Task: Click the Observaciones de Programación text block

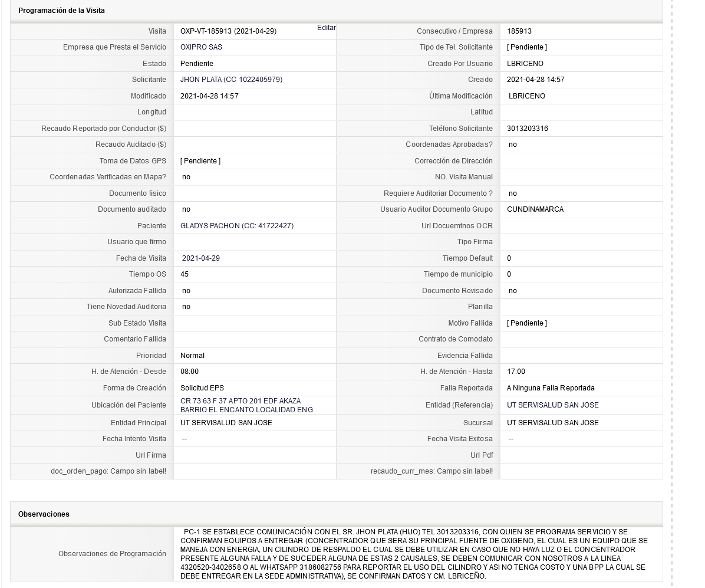Action: (x=414, y=554)
